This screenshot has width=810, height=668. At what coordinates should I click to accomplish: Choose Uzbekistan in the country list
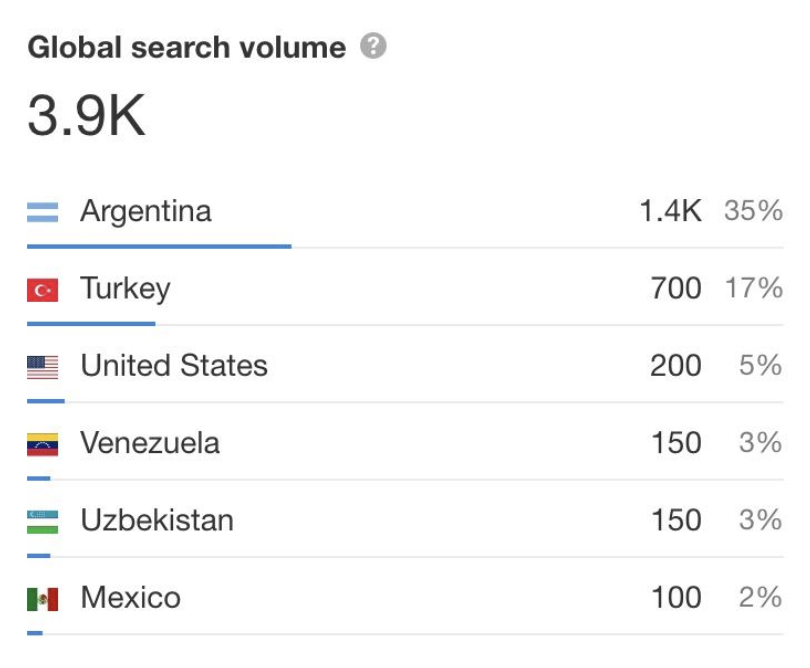pyautogui.click(x=157, y=520)
